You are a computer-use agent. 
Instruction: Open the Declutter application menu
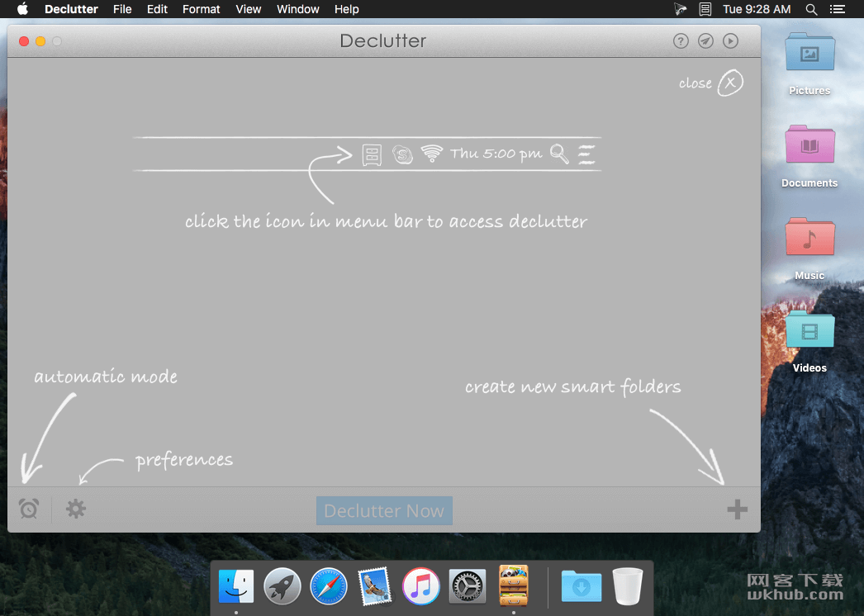coord(71,9)
